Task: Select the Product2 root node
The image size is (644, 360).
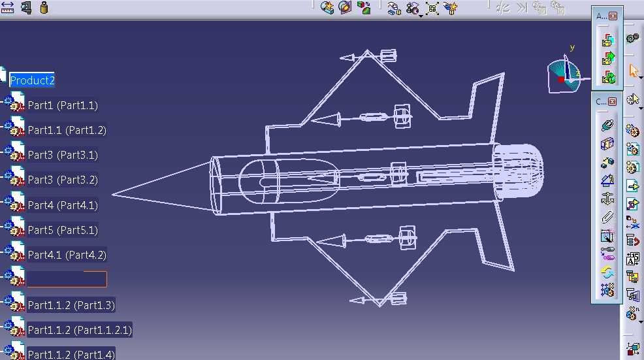Action: tap(32, 80)
